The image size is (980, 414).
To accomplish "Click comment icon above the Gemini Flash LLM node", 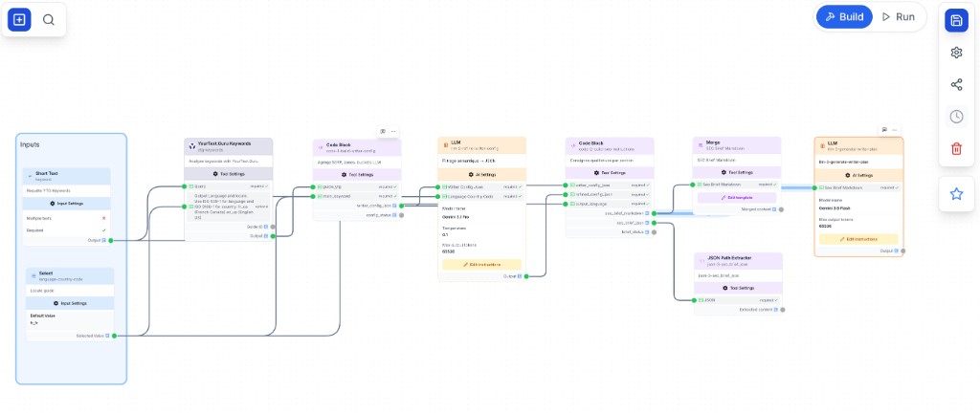I will [884, 130].
